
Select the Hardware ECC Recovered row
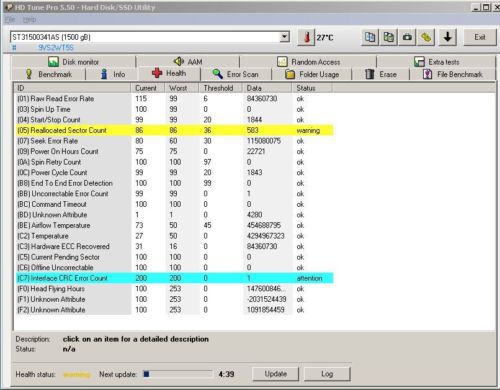tap(175, 246)
